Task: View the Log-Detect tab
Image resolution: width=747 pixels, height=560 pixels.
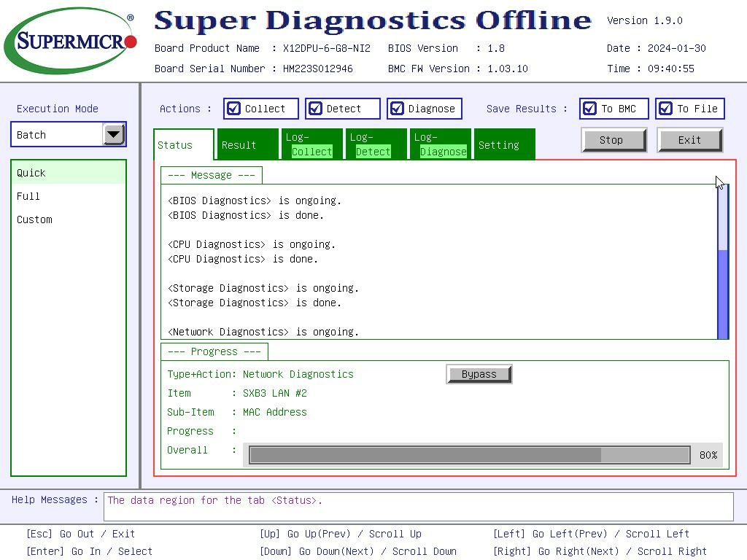Action: coord(373,144)
